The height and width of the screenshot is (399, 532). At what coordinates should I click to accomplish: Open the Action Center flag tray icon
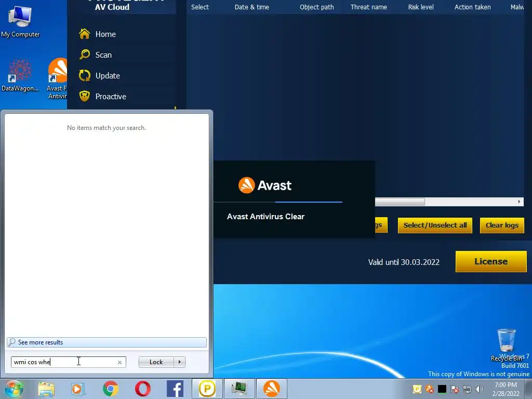tap(455, 389)
